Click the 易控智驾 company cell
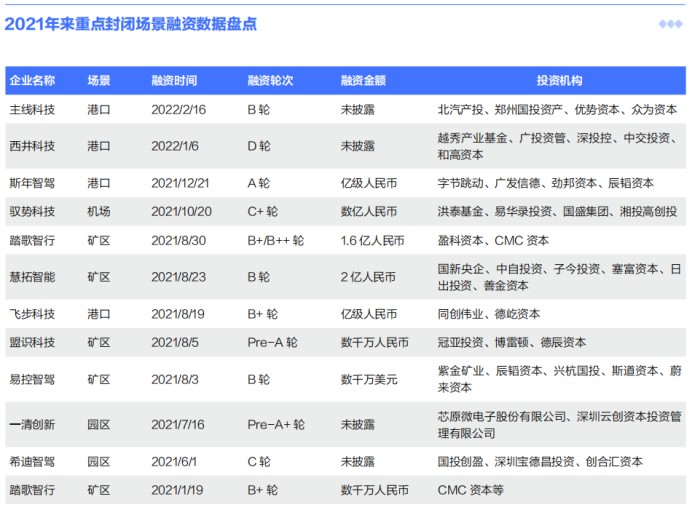The height and width of the screenshot is (508, 692). (x=32, y=380)
